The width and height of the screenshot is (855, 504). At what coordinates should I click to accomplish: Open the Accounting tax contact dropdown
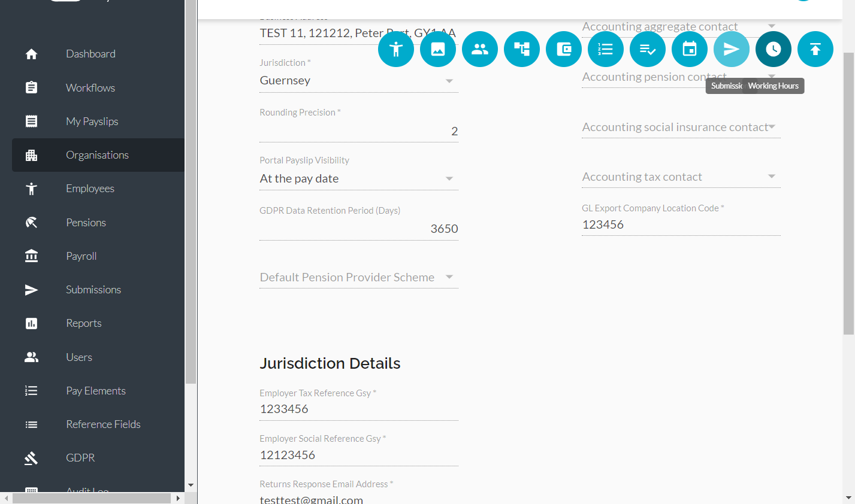click(681, 177)
